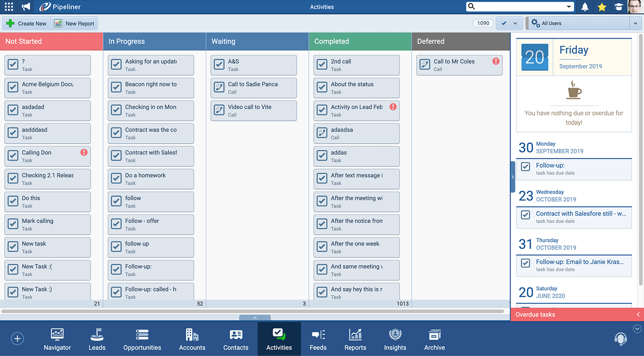Viewport: 644px width, 356px height.
Task: Open the app grid launcher icon
Action: point(9,7)
